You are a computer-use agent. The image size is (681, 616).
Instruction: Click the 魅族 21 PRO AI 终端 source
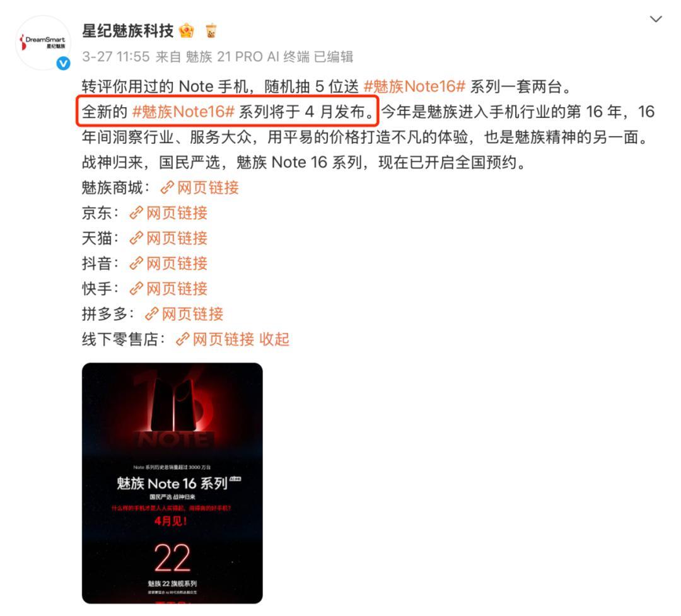tap(248, 57)
